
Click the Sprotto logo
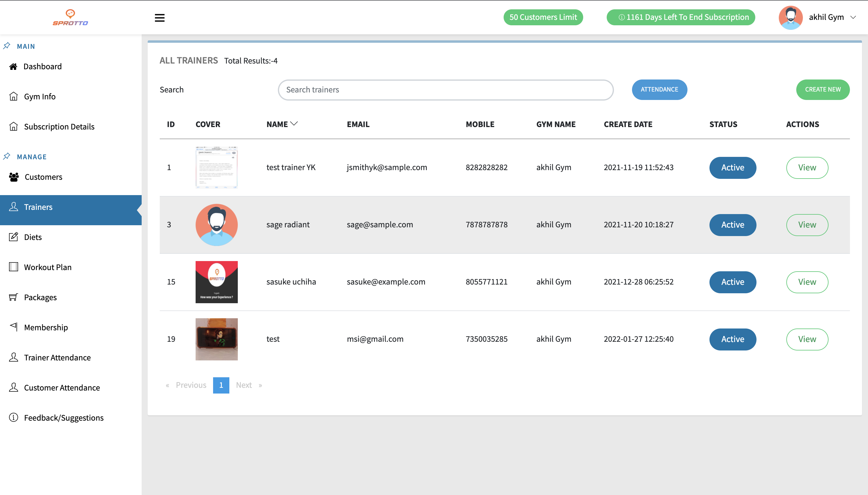(x=71, y=18)
